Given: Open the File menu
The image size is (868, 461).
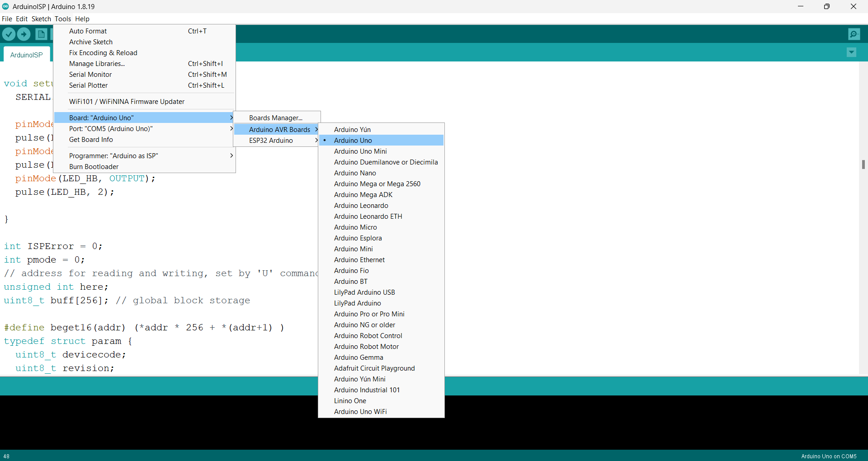Looking at the screenshot, I should click(x=7, y=19).
